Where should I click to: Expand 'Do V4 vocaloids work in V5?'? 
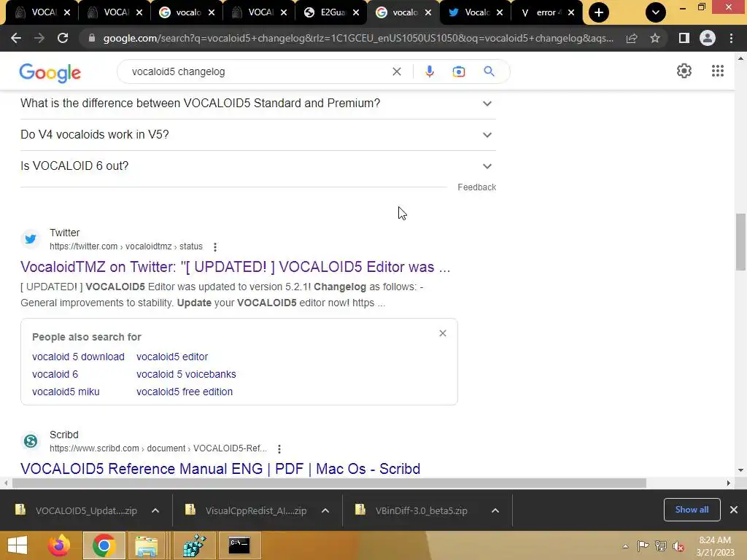(258, 135)
